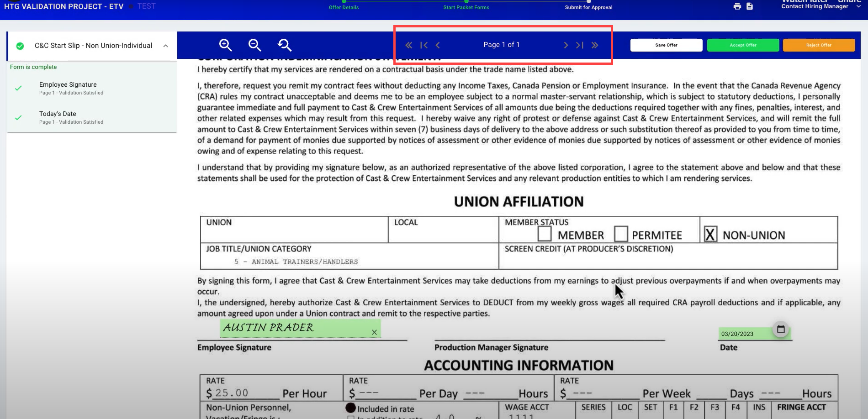Click the Animal Trainers/Handlers job title
868x419 pixels.
[x=296, y=262]
